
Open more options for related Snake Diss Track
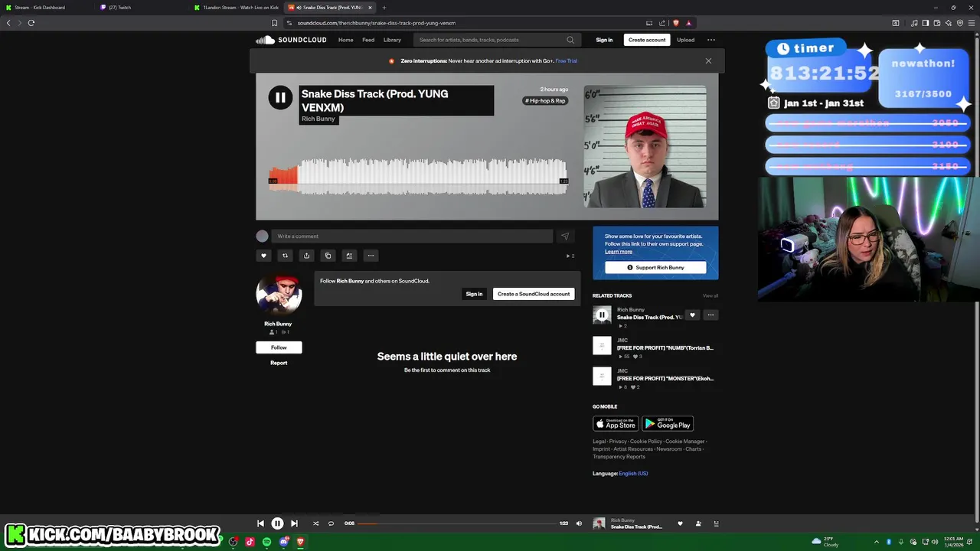tap(710, 315)
